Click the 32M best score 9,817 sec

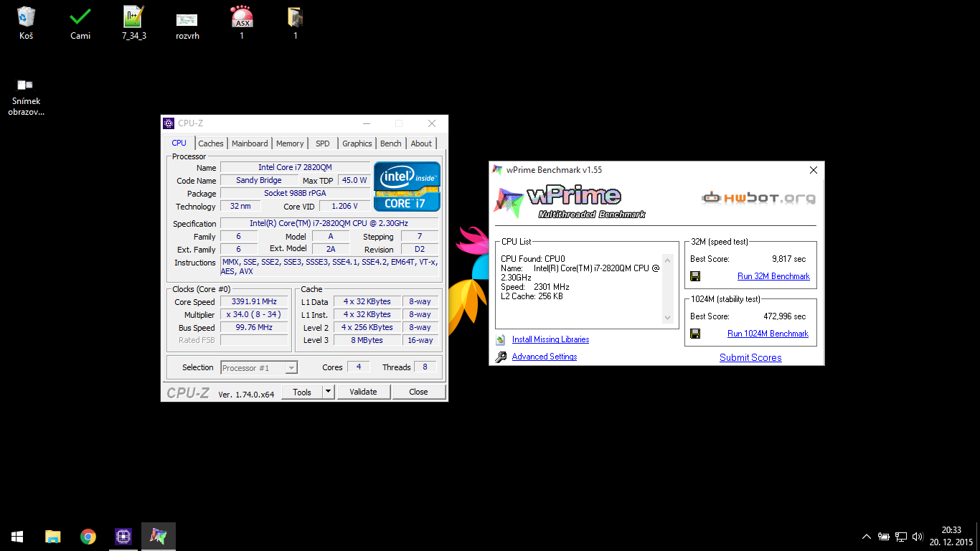click(x=788, y=259)
